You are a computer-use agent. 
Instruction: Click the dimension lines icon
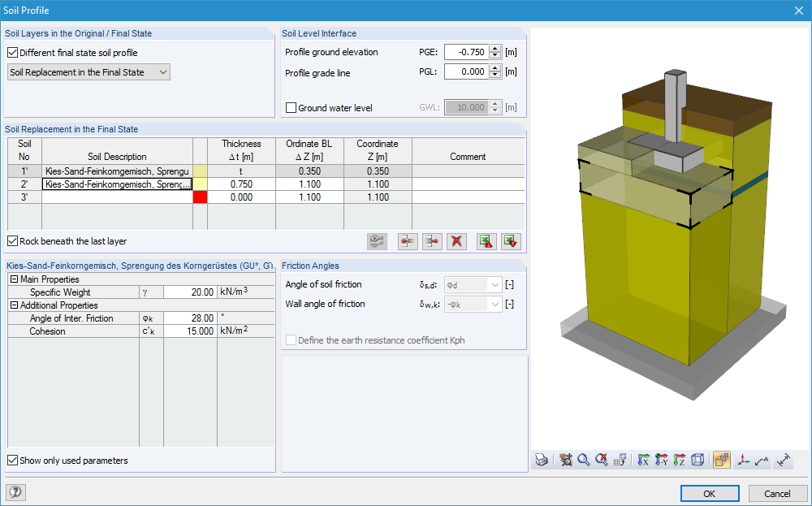click(784, 460)
